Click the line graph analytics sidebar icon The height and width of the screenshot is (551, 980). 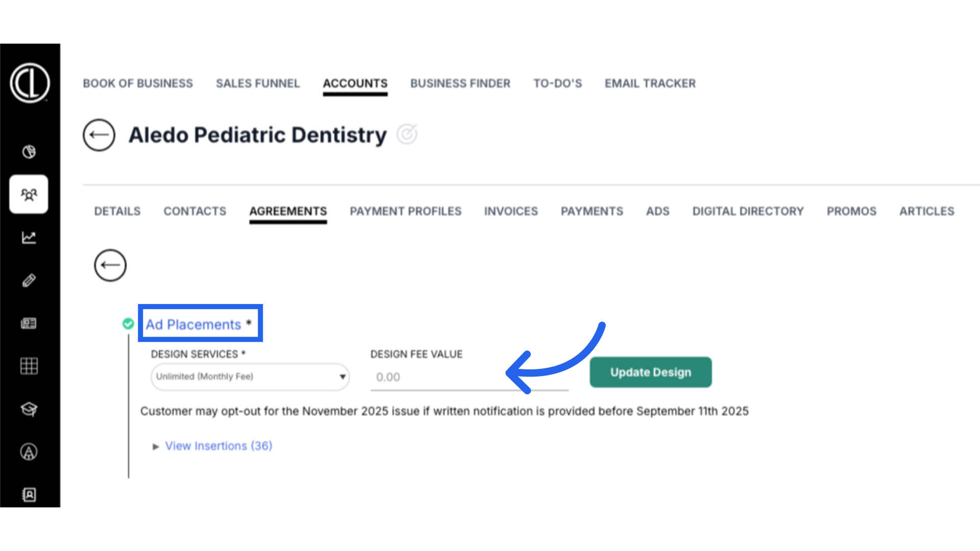(x=29, y=237)
